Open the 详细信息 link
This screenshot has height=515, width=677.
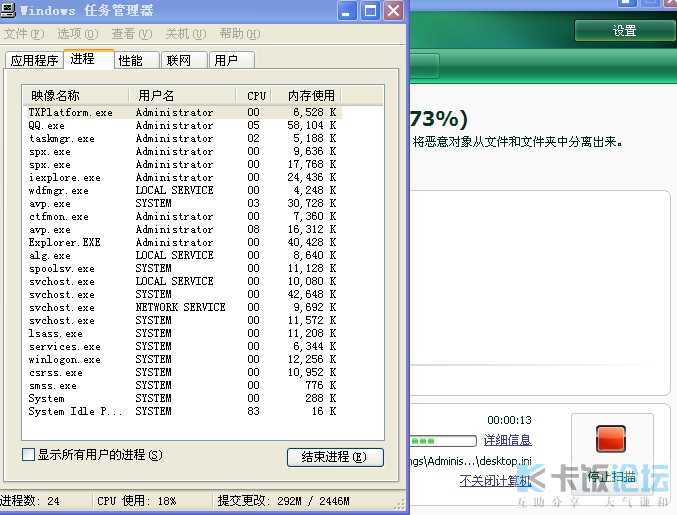coord(507,440)
